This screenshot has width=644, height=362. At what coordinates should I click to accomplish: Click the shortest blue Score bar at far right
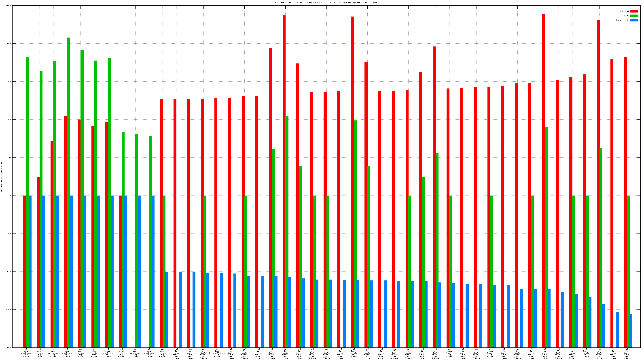[631, 330]
